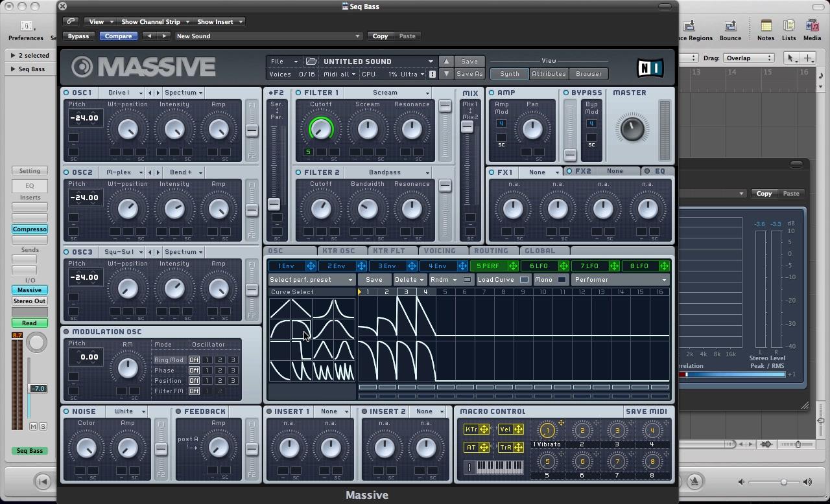Open the Performer mode dropdown
The width and height of the screenshot is (830, 504).
[621, 280]
